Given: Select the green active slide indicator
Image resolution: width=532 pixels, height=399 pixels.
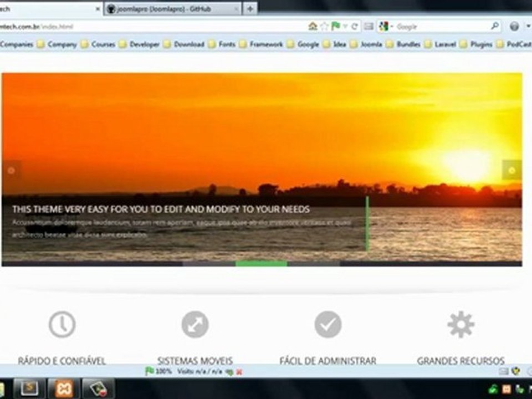Looking at the screenshot, I should [x=261, y=263].
